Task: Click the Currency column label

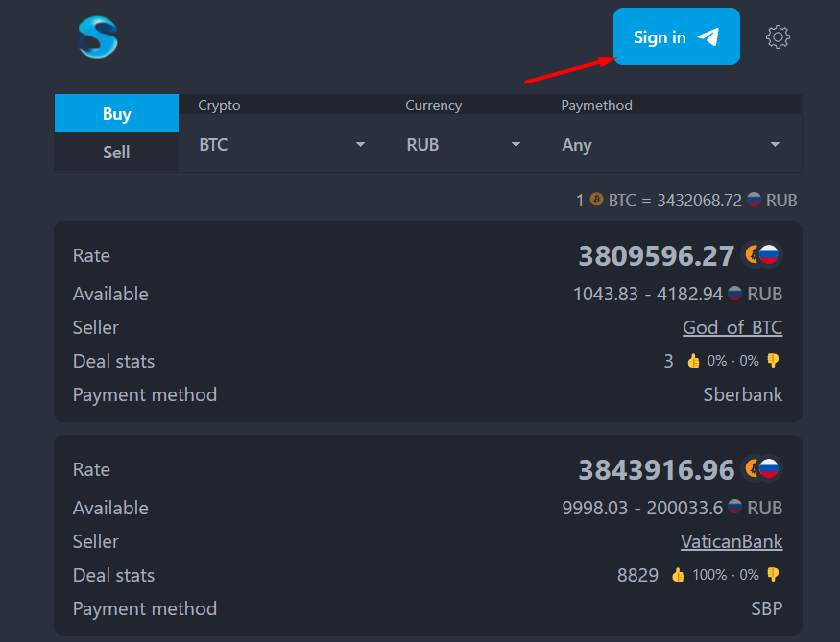Action: tap(433, 106)
